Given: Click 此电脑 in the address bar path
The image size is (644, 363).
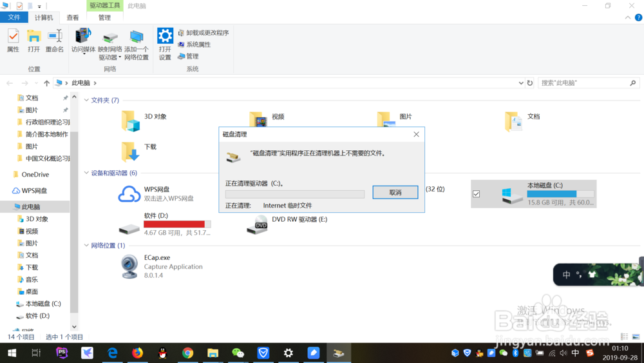Looking at the screenshot, I should click(80, 83).
